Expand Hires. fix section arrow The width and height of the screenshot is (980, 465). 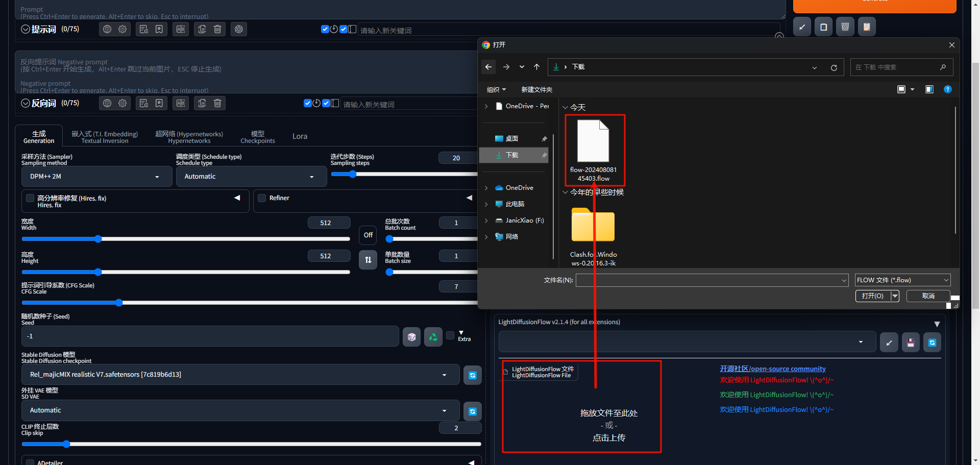point(237,198)
